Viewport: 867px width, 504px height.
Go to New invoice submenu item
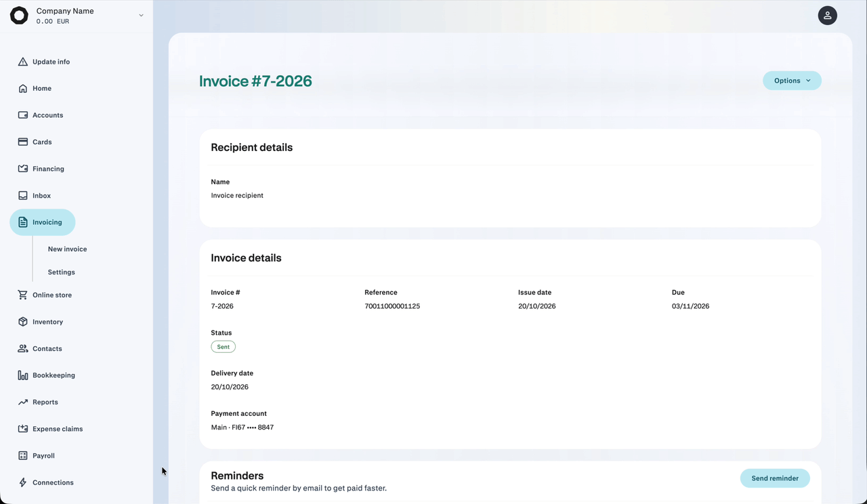tap(67, 249)
